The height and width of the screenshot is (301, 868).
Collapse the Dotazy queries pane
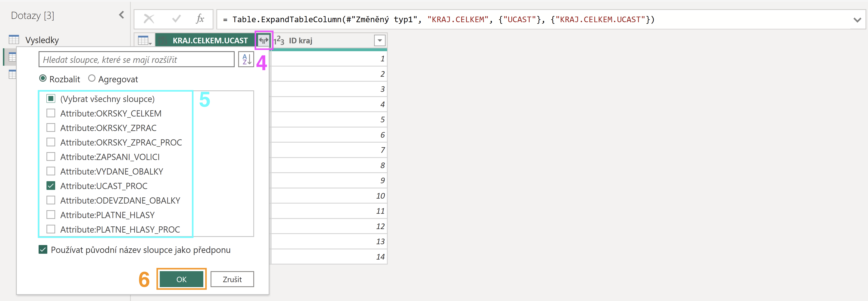point(122,15)
